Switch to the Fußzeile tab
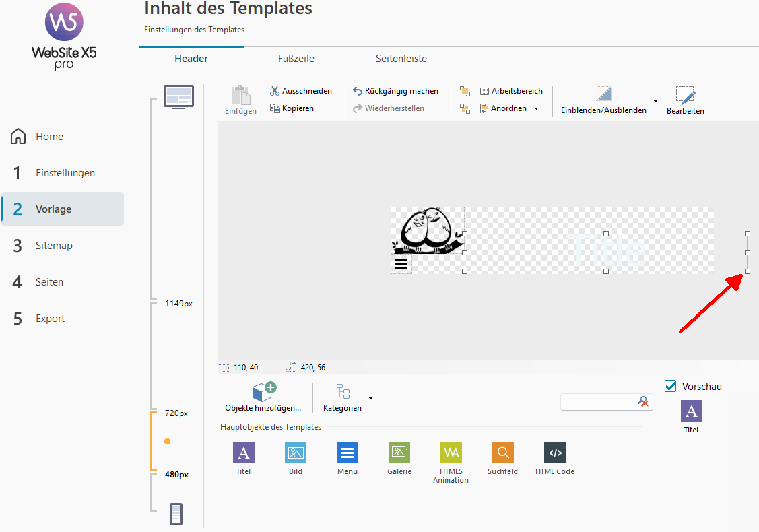The image size is (759, 532). (x=296, y=59)
